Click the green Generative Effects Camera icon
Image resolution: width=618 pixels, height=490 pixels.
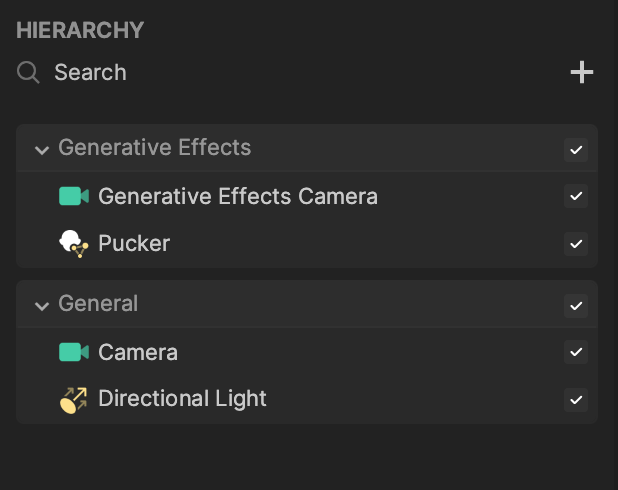[x=74, y=196]
